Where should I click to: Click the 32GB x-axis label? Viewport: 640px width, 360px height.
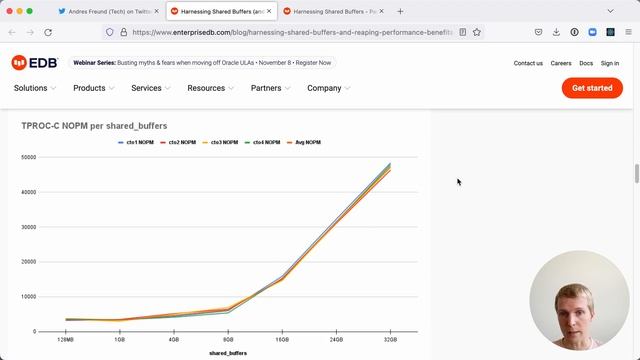[390, 340]
